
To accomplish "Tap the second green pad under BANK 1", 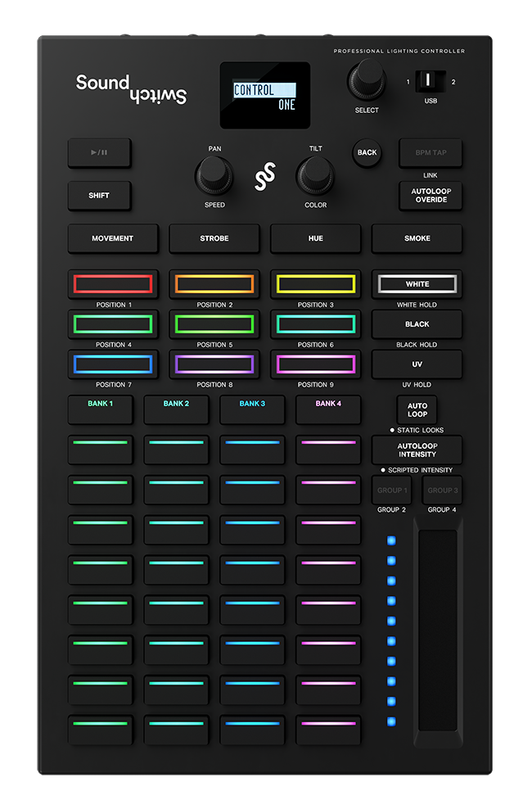I will coord(100,490).
